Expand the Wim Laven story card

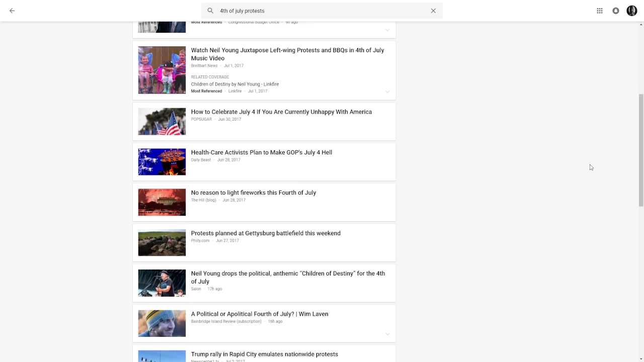click(387, 334)
